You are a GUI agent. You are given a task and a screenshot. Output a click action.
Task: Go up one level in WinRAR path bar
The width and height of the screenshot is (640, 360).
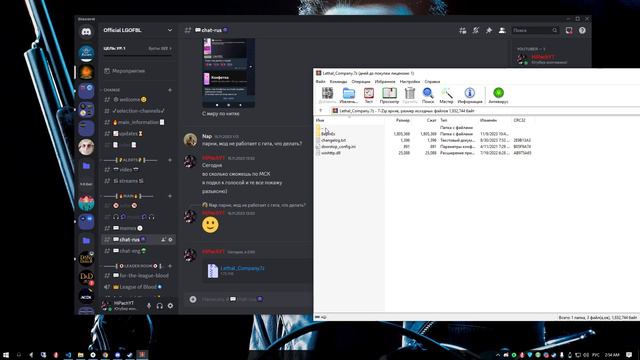click(x=321, y=111)
